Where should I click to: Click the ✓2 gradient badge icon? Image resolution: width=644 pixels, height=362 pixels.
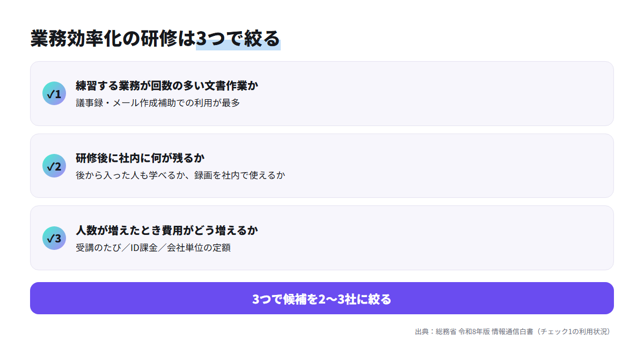coord(54,166)
